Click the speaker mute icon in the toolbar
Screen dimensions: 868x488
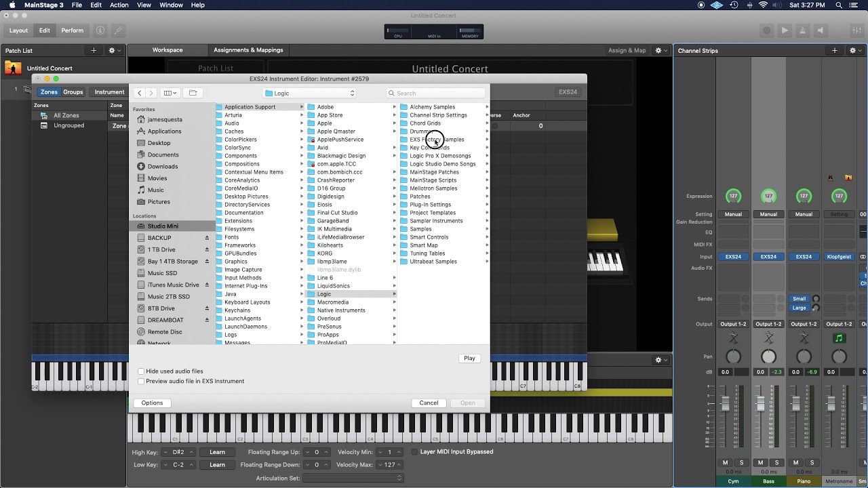click(x=820, y=30)
